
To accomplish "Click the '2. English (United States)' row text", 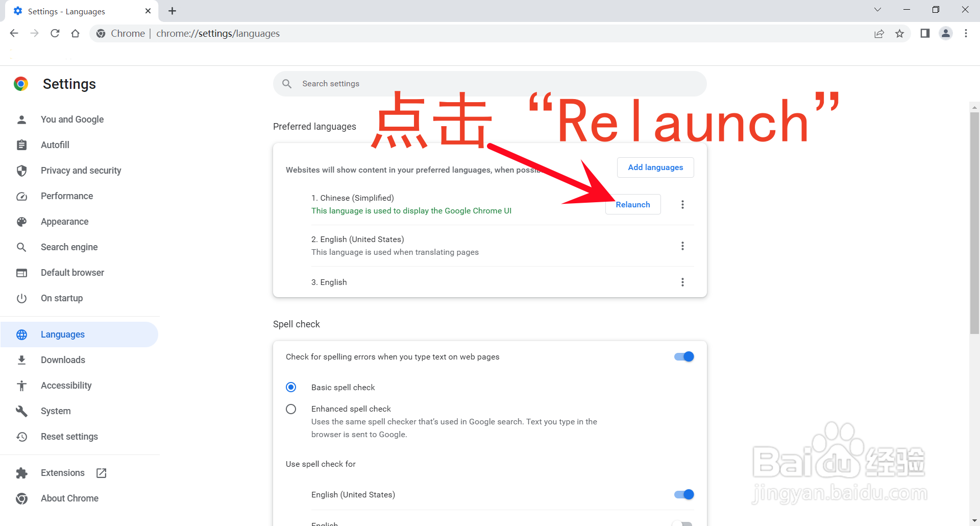I will 357,239.
